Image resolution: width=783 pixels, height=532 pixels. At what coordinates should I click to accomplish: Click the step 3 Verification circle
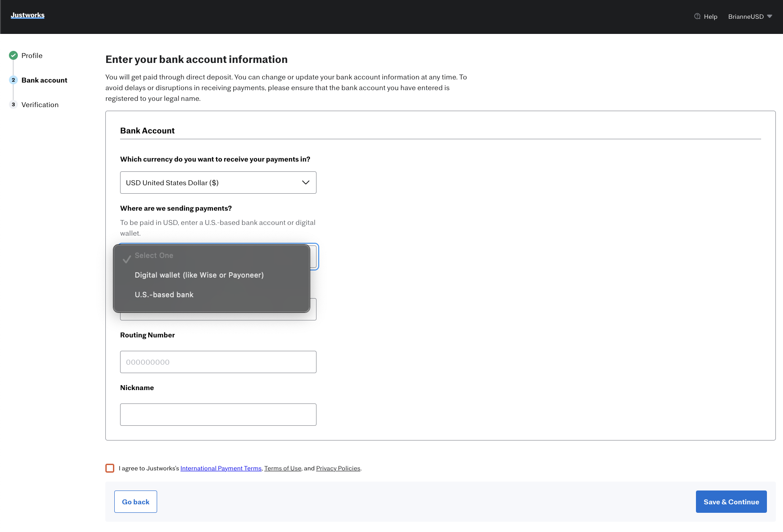[x=13, y=104]
